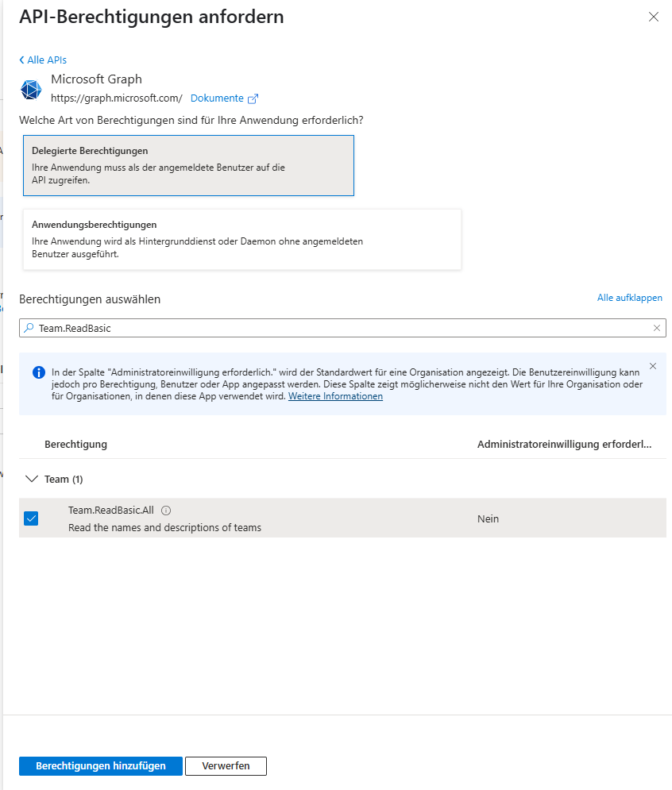
Task: Click the info icon next to Team.ReadBasic.All
Action: (x=167, y=511)
